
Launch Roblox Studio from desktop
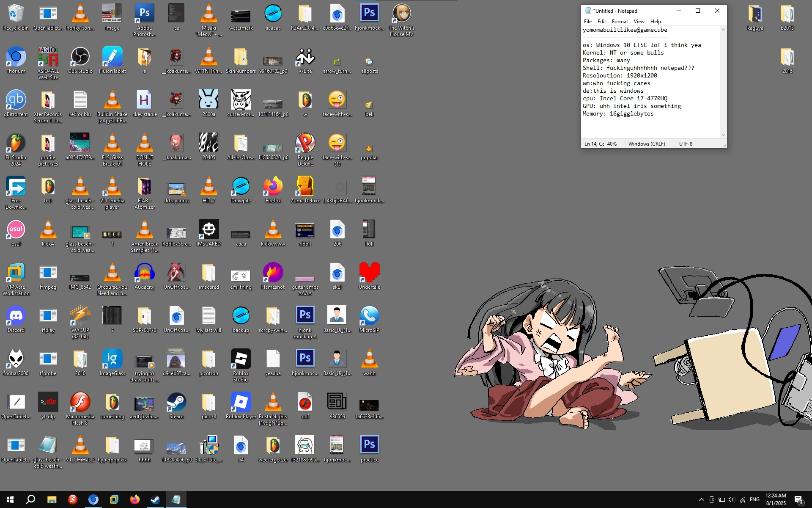click(241, 366)
